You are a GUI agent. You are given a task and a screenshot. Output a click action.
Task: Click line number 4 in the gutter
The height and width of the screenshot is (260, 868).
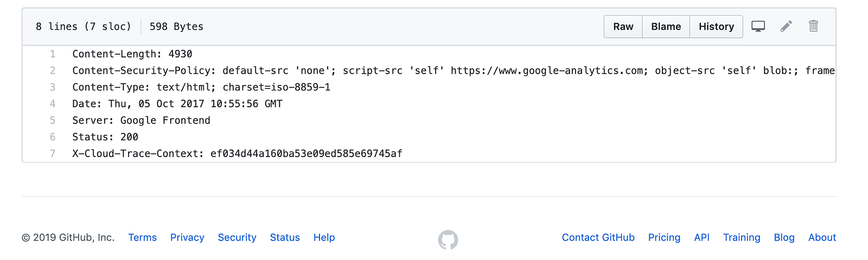coord(53,103)
